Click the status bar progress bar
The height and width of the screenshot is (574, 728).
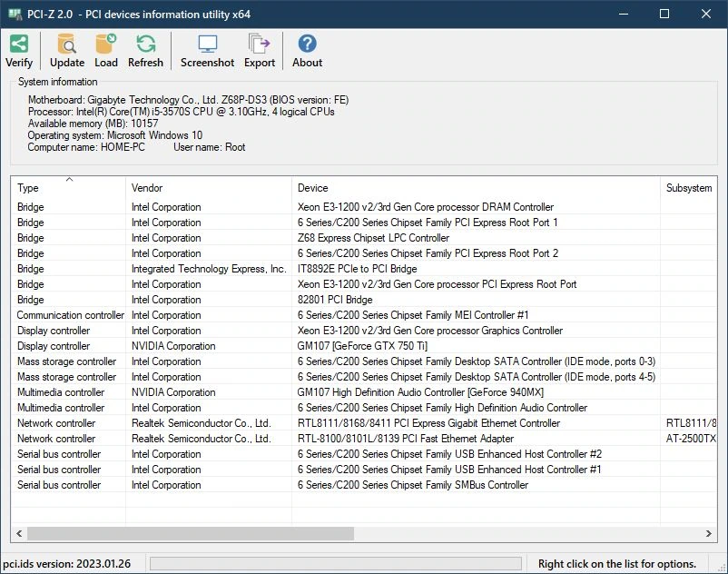click(336, 563)
